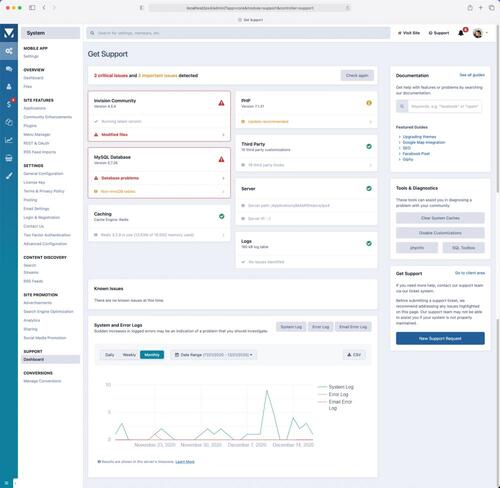Open the Upgrading themes guide link

coord(419,137)
